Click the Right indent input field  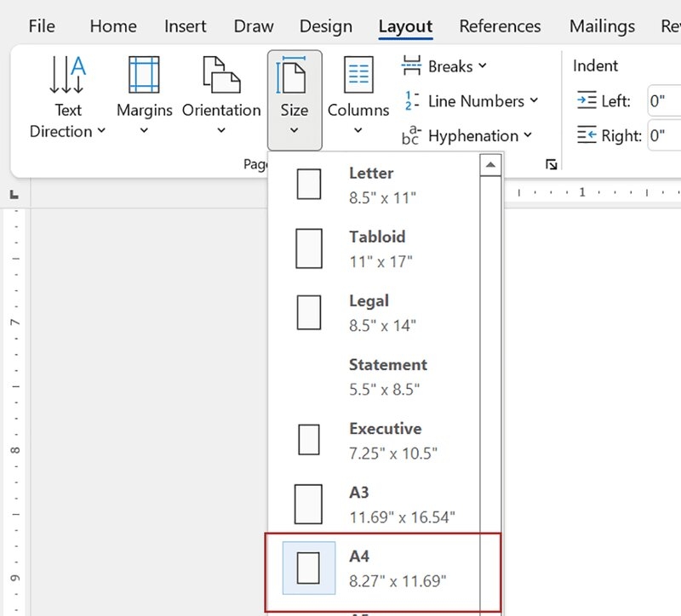[x=664, y=135]
